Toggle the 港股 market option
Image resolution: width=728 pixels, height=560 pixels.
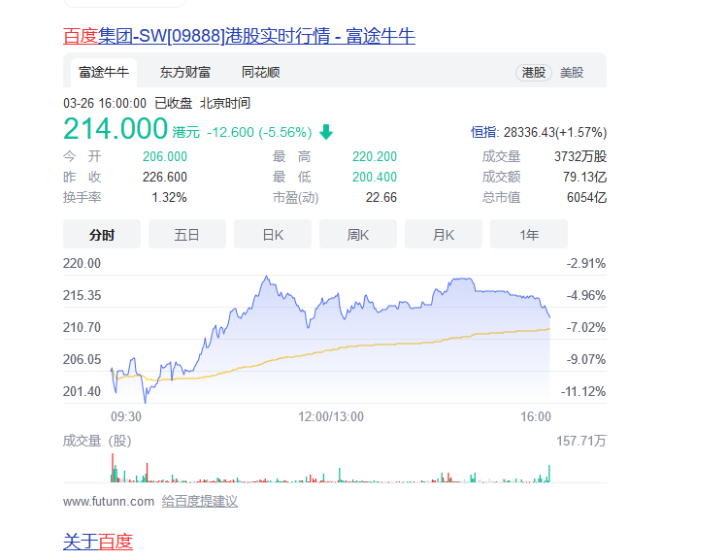534,73
